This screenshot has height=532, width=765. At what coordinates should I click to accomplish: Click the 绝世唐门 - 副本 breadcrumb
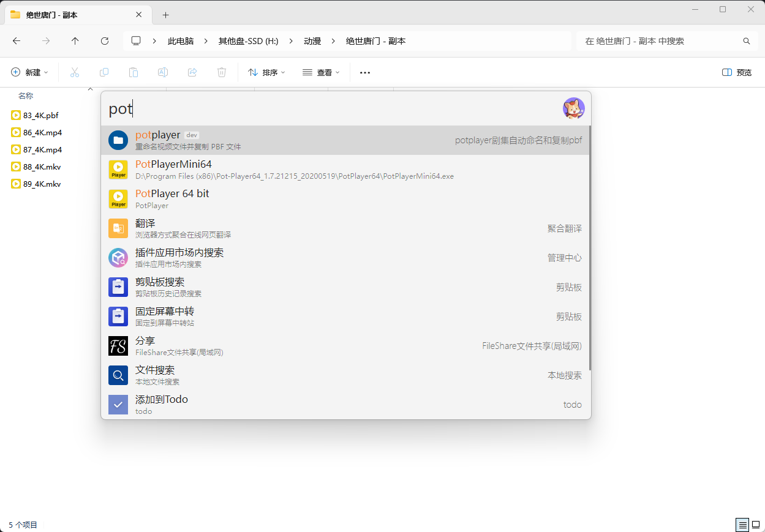pos(375,41)
